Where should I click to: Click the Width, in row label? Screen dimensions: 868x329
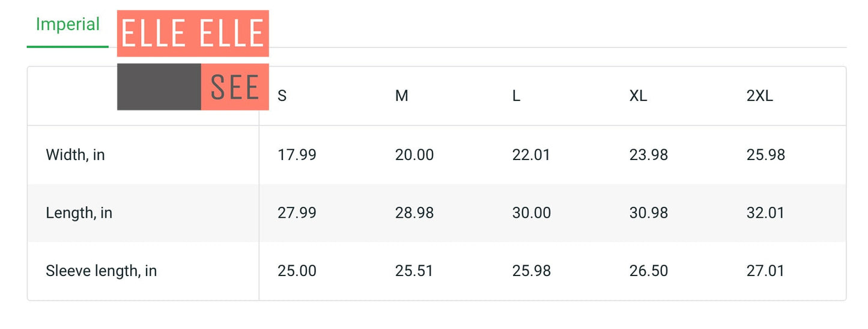[75, 155]
